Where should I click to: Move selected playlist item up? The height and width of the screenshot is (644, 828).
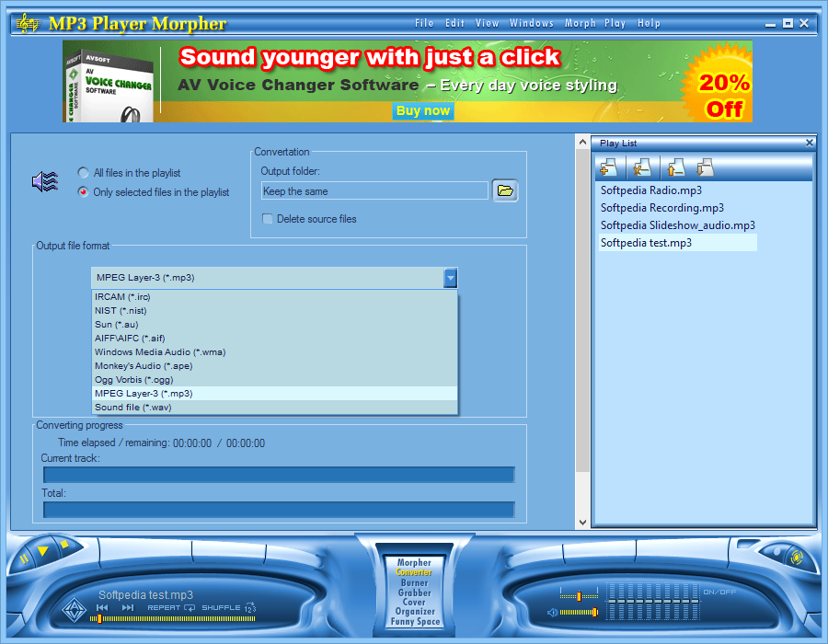(675, 167)
